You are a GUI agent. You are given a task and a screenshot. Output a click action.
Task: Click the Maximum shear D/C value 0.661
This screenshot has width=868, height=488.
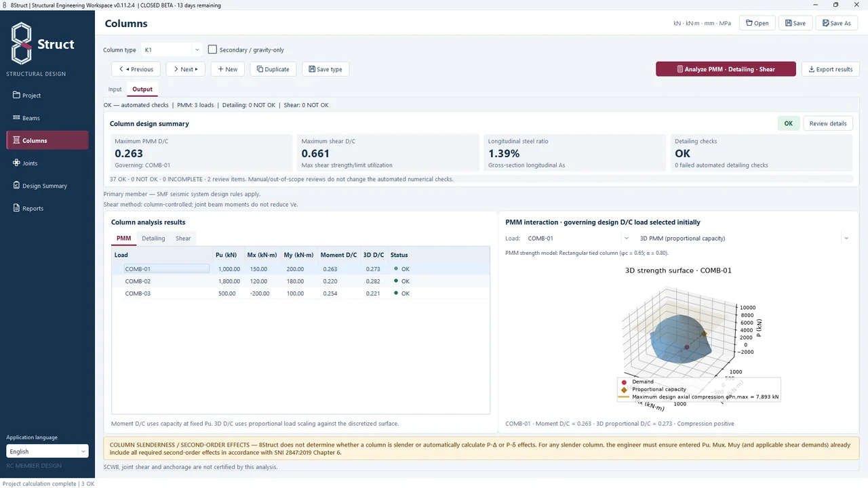point(315,154)
